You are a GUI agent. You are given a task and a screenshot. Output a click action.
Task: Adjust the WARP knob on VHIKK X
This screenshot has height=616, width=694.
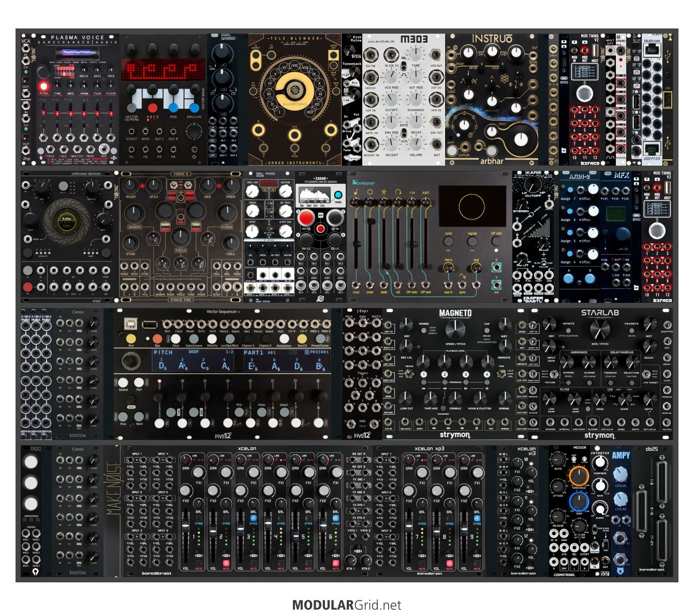[131, 186]
